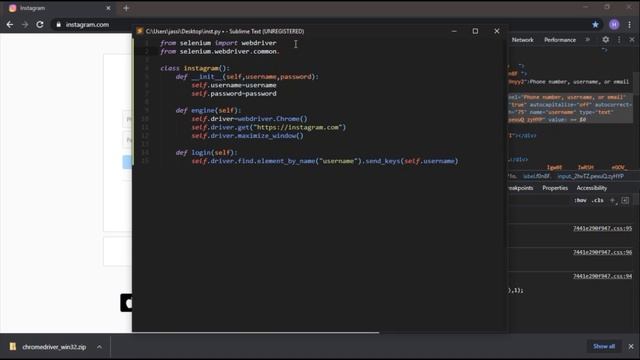This screenshot has height=360, width=640.
Task: Maximize the Sublime Text window
Action: click(x=475, y=31)
